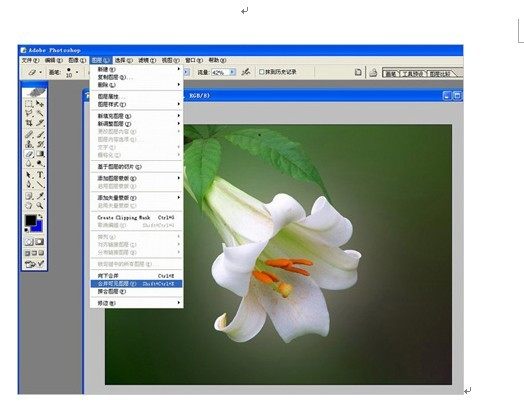Select the Move tool
The height and width of the screenshot is (415, 524).
tap(40, 104)
